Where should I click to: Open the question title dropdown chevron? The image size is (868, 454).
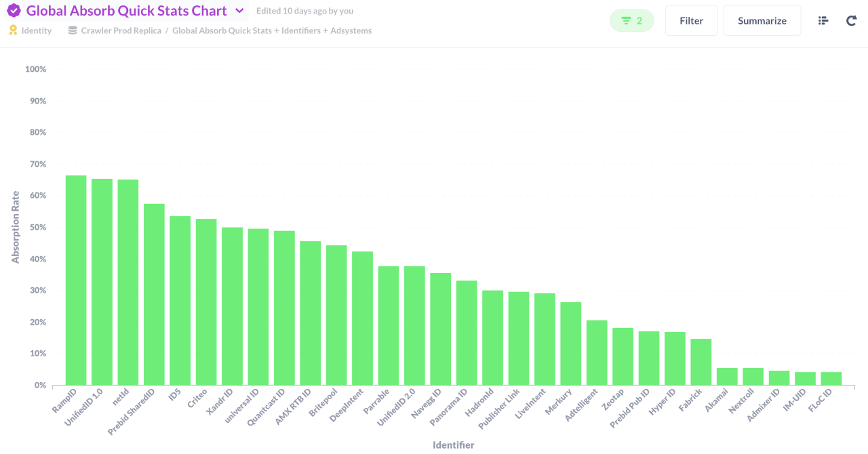pos(239,11)
